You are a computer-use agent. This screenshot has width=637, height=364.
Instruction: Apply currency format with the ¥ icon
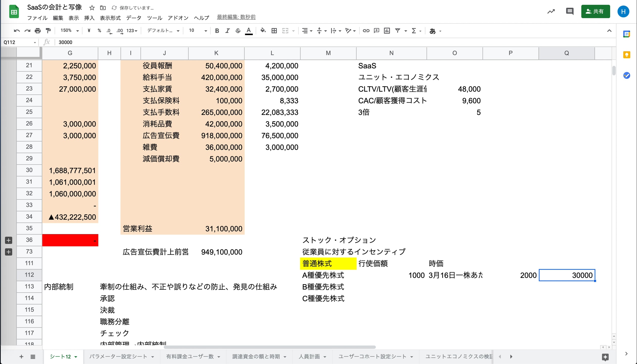(89, 31)
